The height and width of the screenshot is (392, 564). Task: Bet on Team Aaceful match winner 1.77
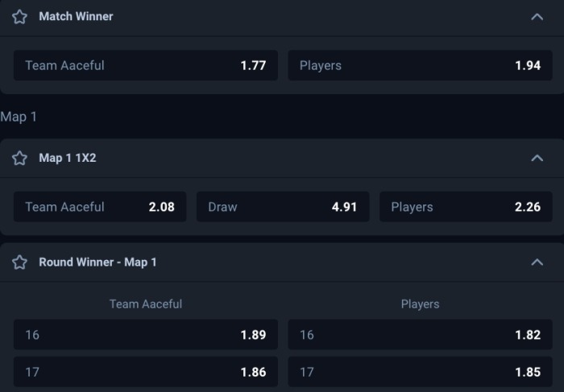pyautogui.click(x=146, y=65)
